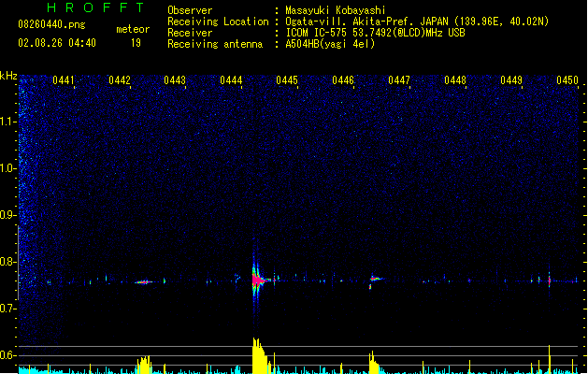Click the Observer label
The height and width of the screenshot is (374, 588).
coord(190,10)
